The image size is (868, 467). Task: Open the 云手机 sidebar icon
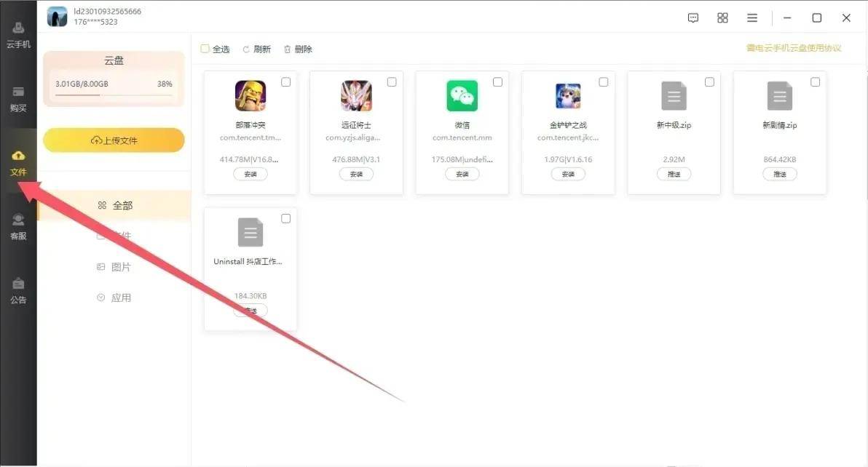point(18,34)
